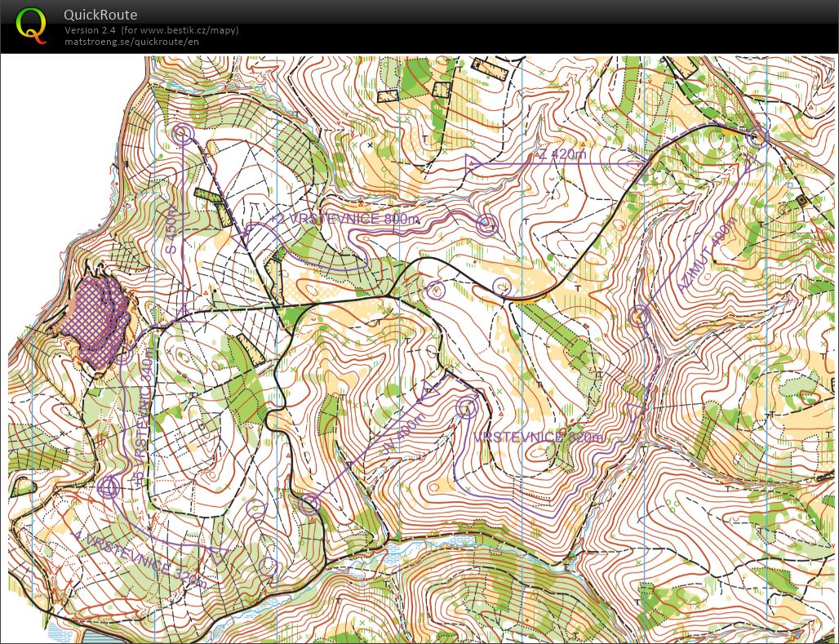Click the double circle ending +2 VRSTEVNICE 800m route
The image size is (839, 644).
coord(487,224)
